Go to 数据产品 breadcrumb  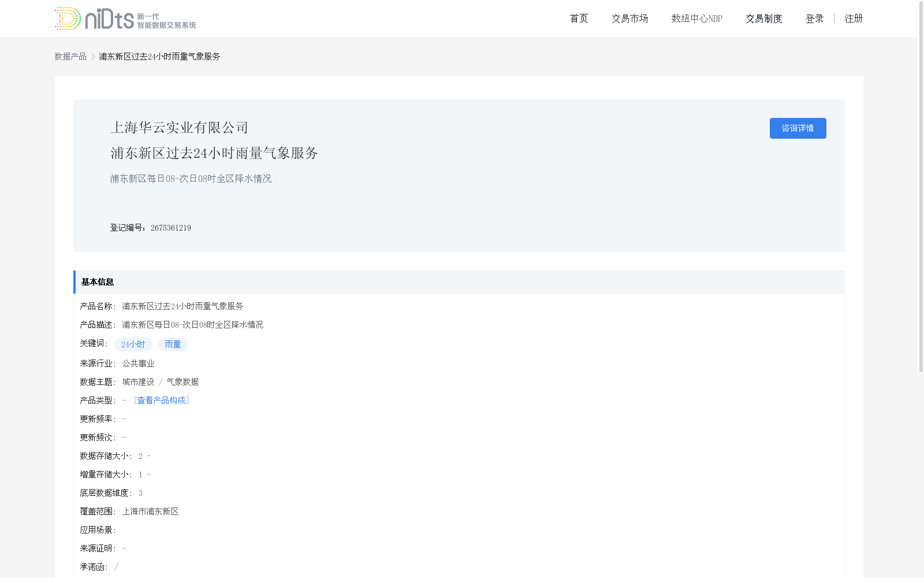[x=70, y=56]
